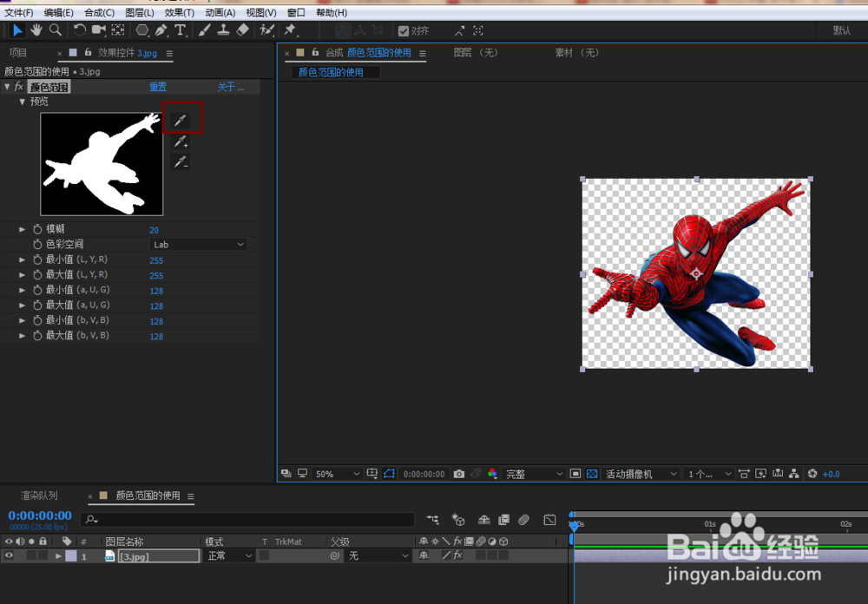Switch to the 项目 panel tab
This screenshot has height=604, width=868.
coord(17,53)
